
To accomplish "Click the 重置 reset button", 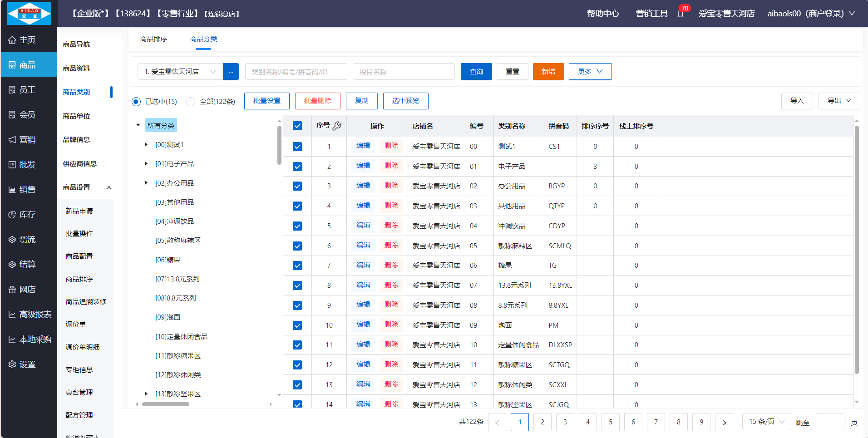I will [513, 72].
